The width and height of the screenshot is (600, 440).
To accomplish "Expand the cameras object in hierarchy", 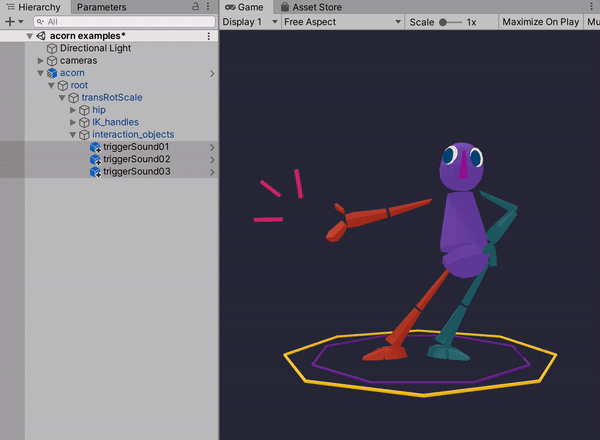I will [41, 61].
